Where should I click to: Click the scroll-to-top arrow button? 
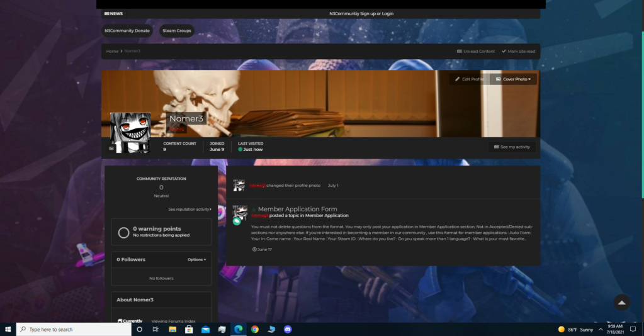coord(621,302)
